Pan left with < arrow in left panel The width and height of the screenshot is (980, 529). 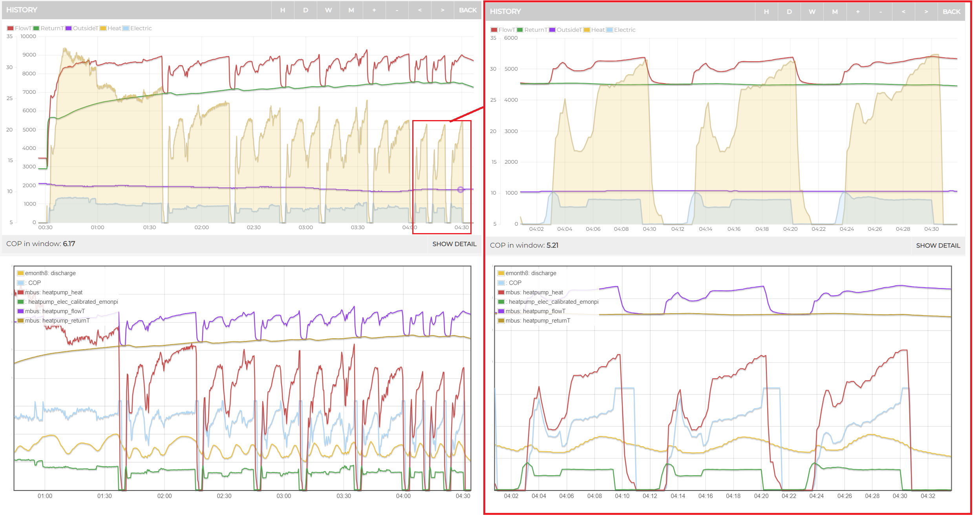(420, 10)
